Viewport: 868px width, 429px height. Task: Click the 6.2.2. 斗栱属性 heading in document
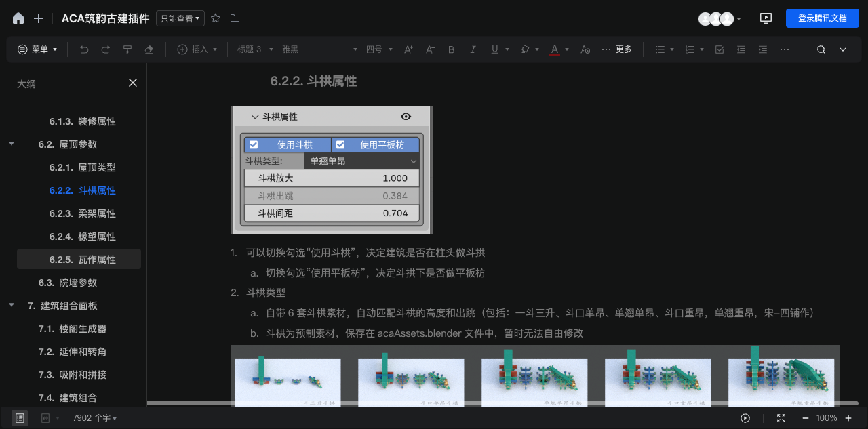[313, 81]
